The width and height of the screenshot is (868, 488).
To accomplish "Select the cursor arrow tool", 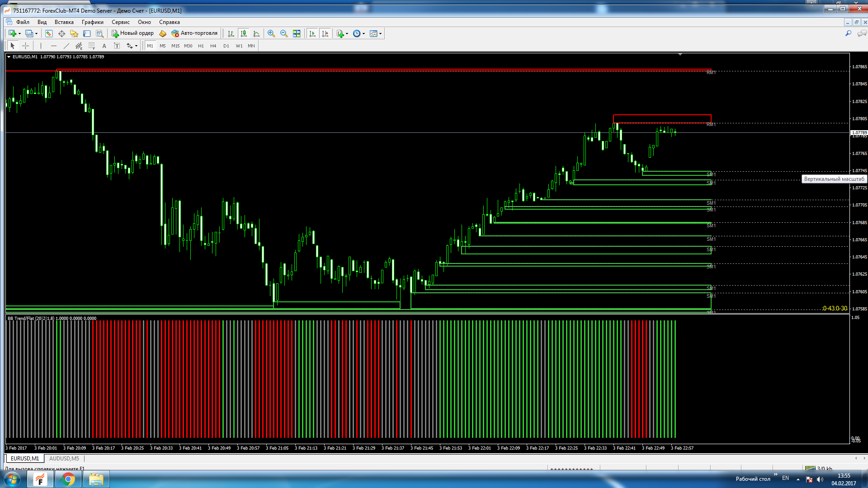I will tap(13, 46).
